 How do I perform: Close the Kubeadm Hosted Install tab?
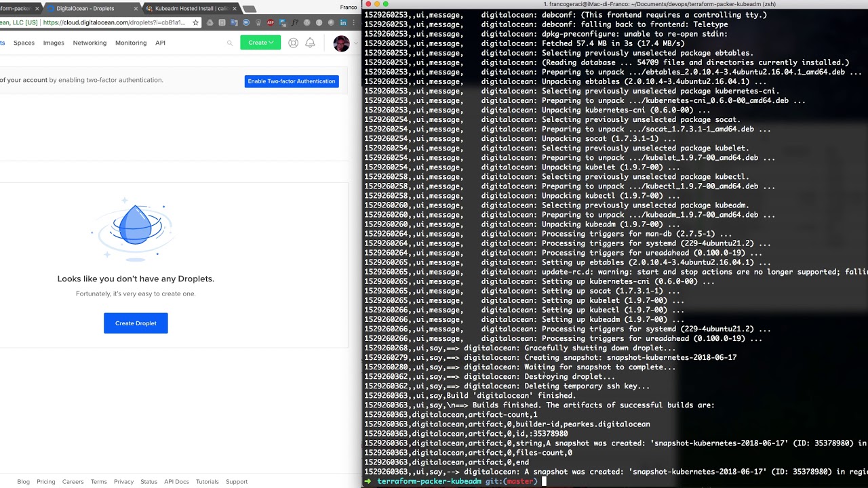235,9
